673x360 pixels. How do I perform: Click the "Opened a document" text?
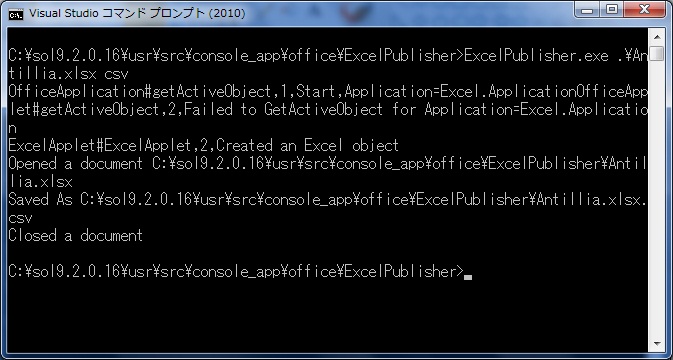75,163
